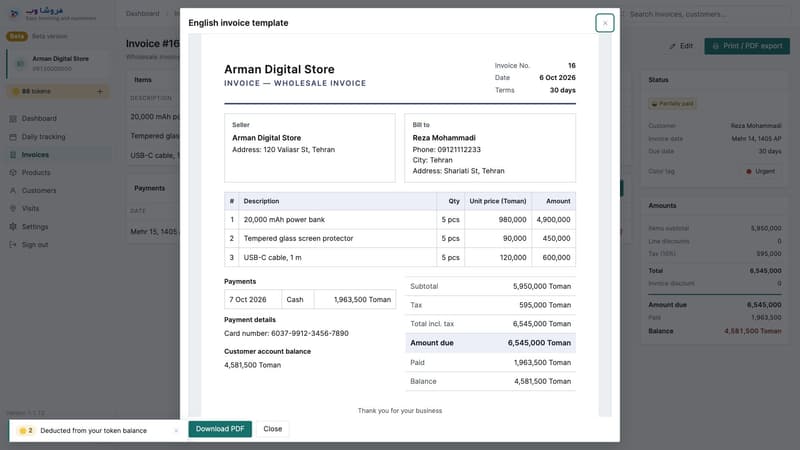Viewport: 800px width, 450px height.
Task: Click the app logo in the sidebar header
Action: click(14, 13)
